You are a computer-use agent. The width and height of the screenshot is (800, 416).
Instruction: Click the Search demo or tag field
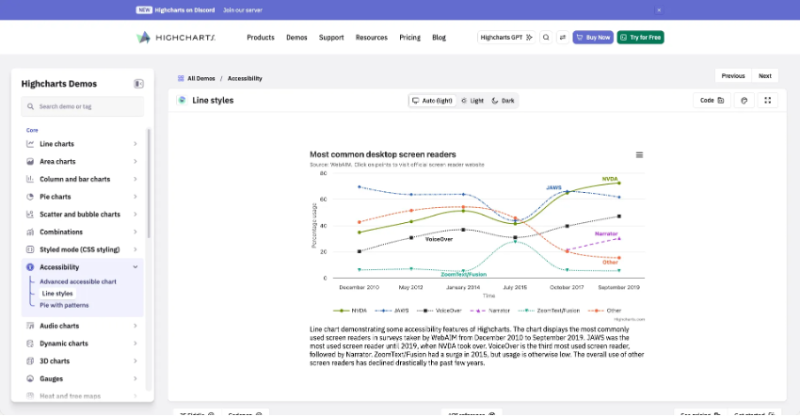coord(85,106)
